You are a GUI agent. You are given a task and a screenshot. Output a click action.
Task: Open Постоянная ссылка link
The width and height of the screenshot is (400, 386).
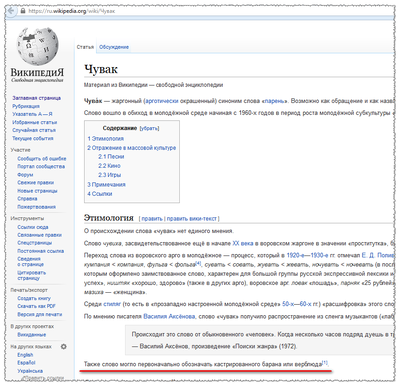click(x=41, y=251)
